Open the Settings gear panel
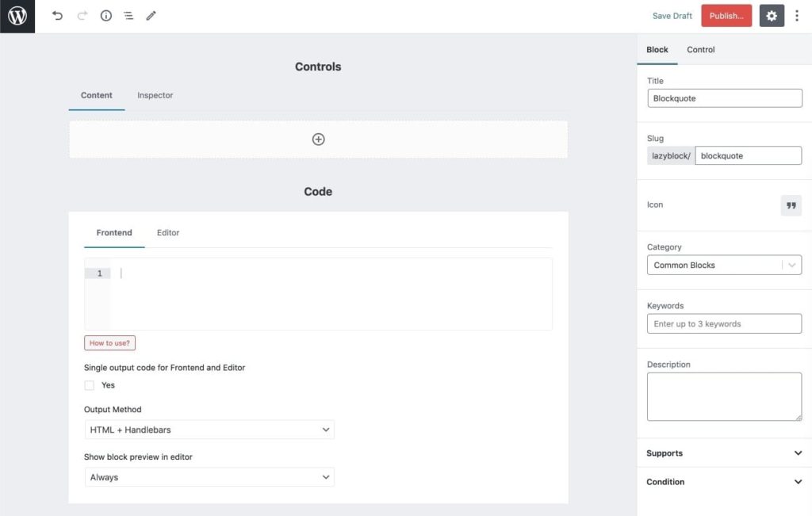Viewport: 812px width, 516px height. [771, 15]
